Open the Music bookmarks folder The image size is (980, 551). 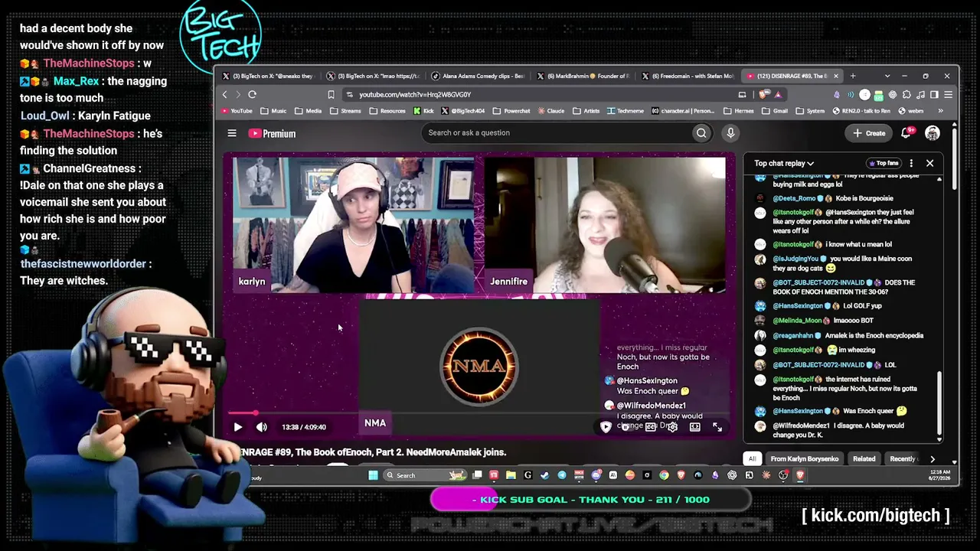273,111
